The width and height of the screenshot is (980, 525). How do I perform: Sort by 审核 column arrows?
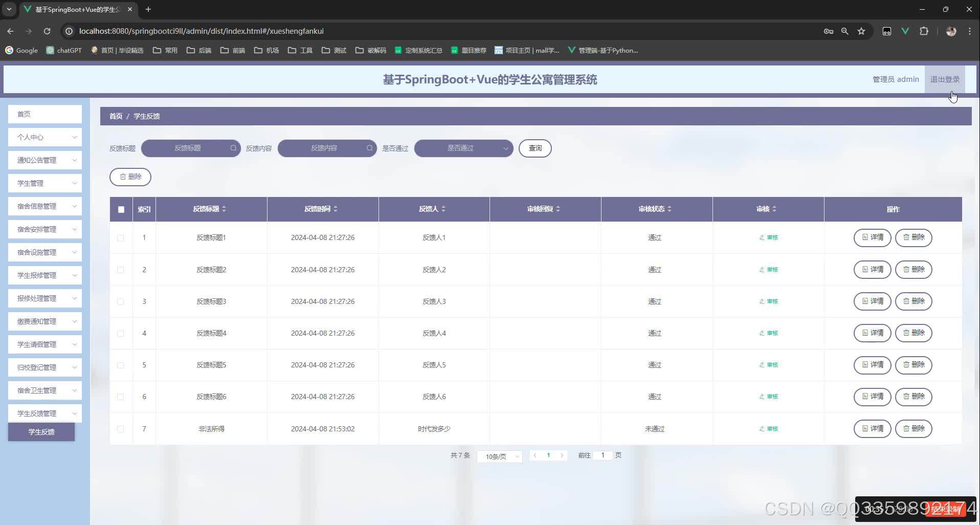[x=774, y=209]
